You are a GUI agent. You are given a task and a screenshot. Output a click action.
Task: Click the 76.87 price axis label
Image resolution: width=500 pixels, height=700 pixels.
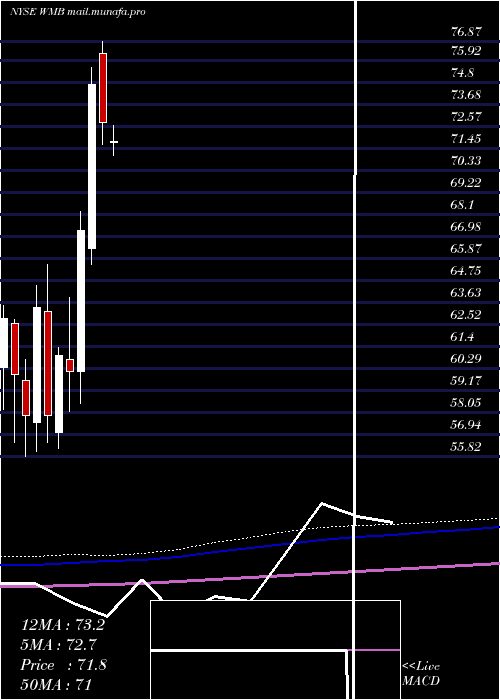[x=466, y=31]
